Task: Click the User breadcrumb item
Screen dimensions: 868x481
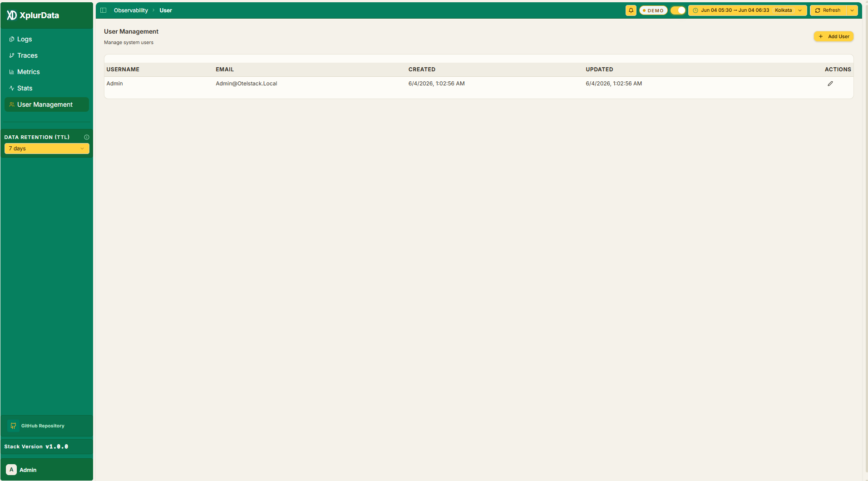Action: [166, 10]
